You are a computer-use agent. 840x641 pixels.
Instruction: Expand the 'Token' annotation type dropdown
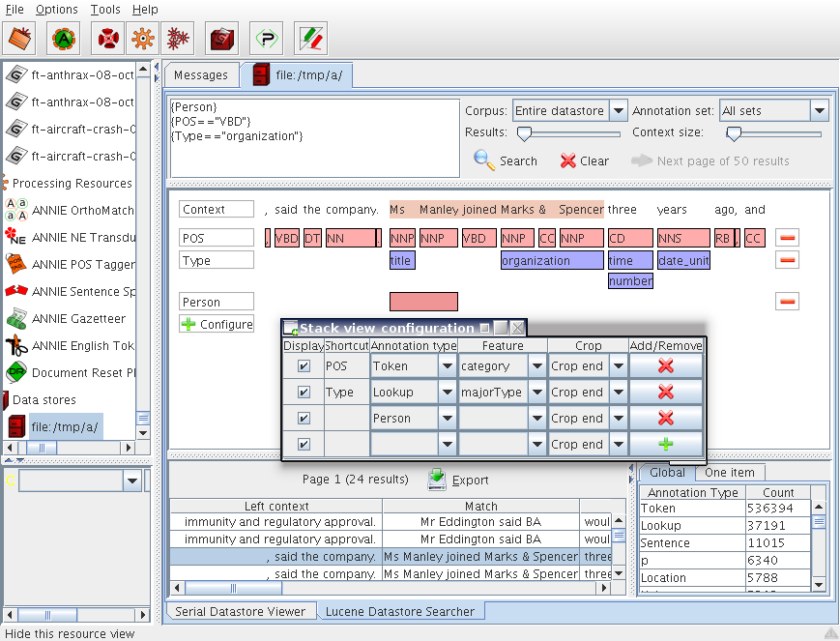click(x=446, y=366)
